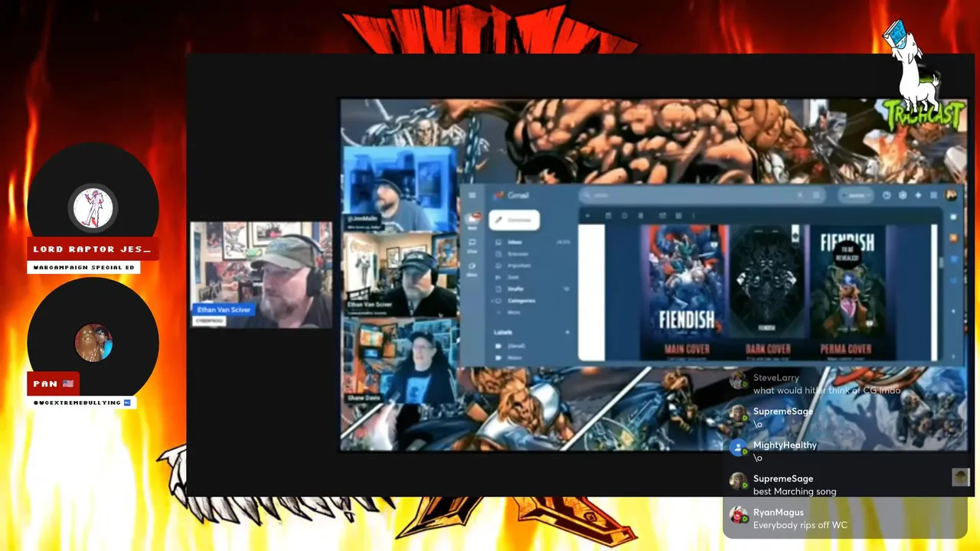Collapse side panel arrow at bottom
The width and height of the screenshot is (980, 551).
[x=953, y=357]
